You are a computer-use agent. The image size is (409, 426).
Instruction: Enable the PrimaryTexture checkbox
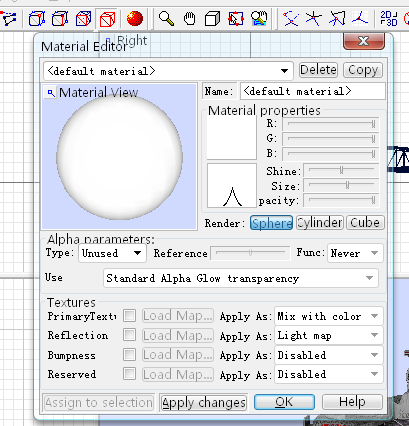click(x=129, y=316)
